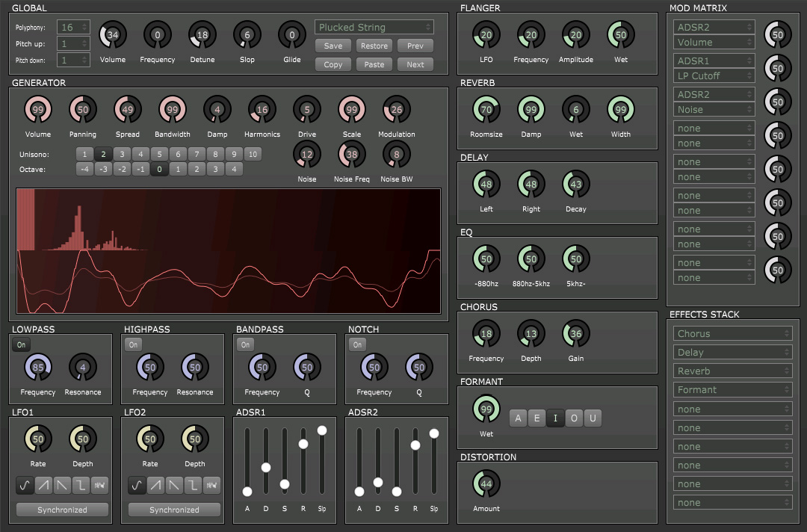Click the Distortion Amount knob
Viewport: 807px width, 532px height.
[486, 483]
